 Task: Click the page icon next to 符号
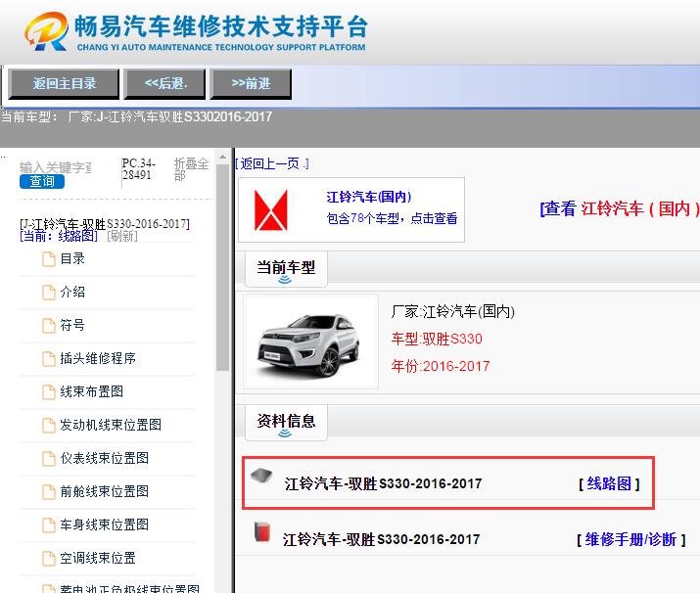[x=49, y=326]
